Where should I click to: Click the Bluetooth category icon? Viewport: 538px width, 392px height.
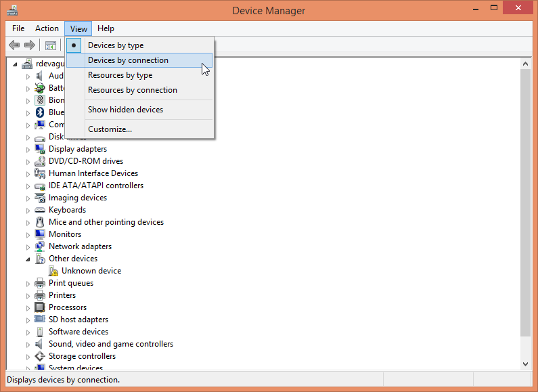[x=40, y=112]
